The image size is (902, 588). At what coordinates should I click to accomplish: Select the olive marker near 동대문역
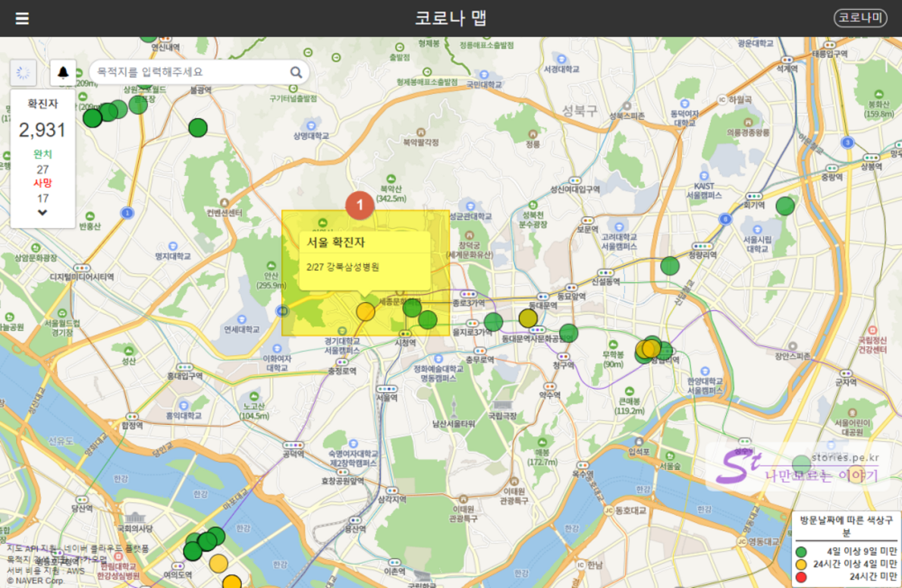[x=528, y=318]
